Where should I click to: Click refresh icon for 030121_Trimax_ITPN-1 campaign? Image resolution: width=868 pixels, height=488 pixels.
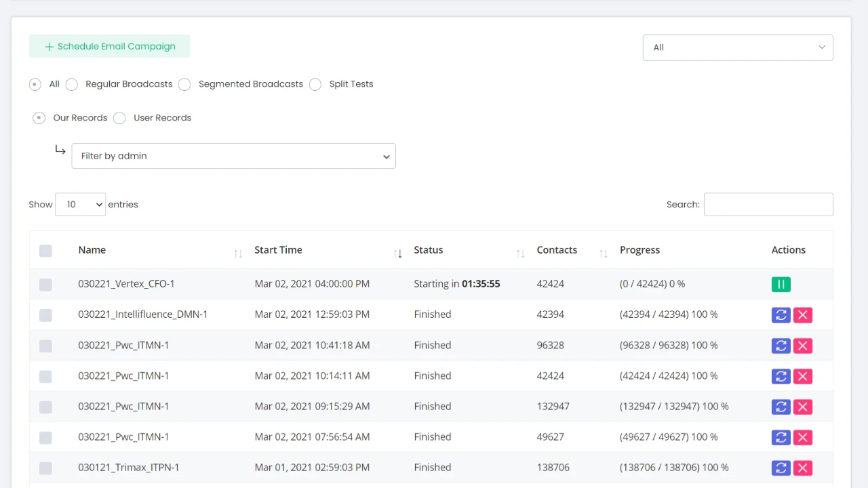click(x=781, y=468)
